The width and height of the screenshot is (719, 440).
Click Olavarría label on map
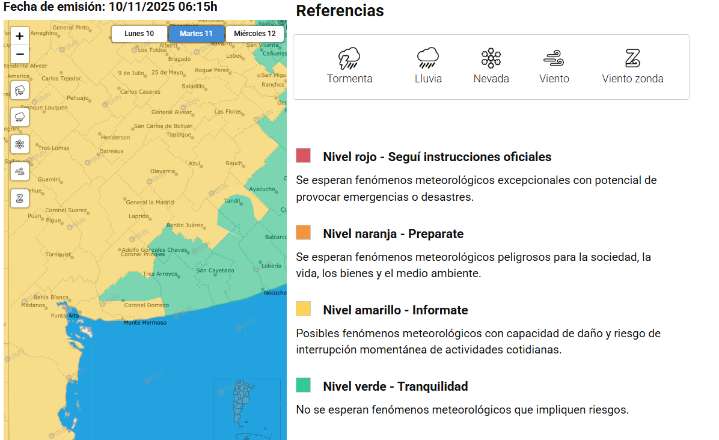pyautogui.click(x=163, y=171)
